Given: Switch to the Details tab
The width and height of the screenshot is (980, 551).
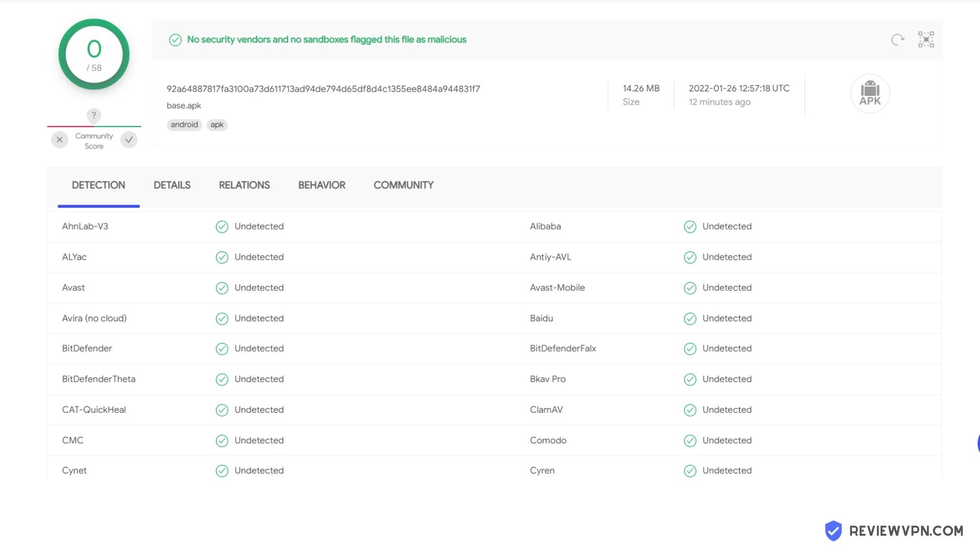Looking at the screenshot, I should tap(172, 185).
